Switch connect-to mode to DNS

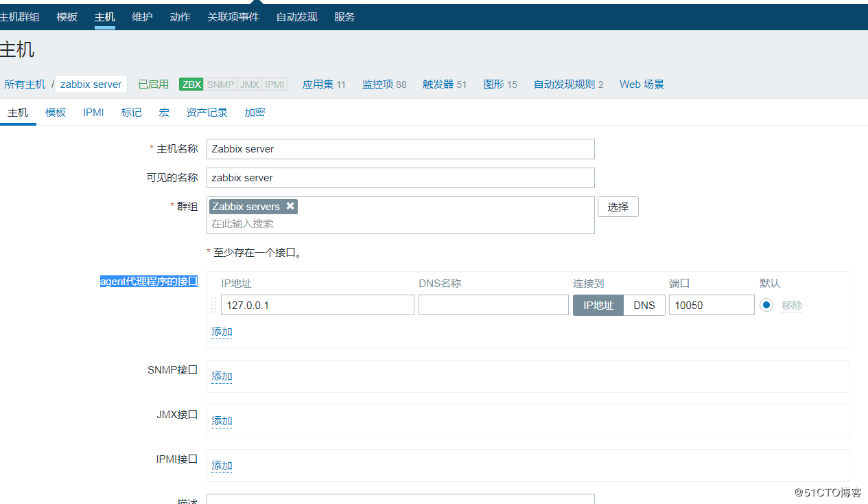(644, 306)
